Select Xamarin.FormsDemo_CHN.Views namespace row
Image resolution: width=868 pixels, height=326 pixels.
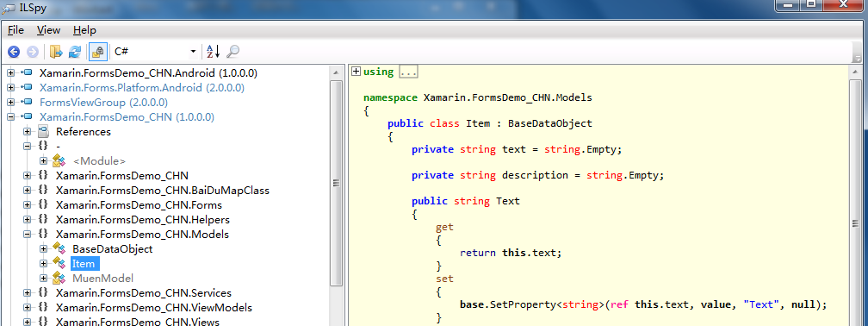click(138, 322)
